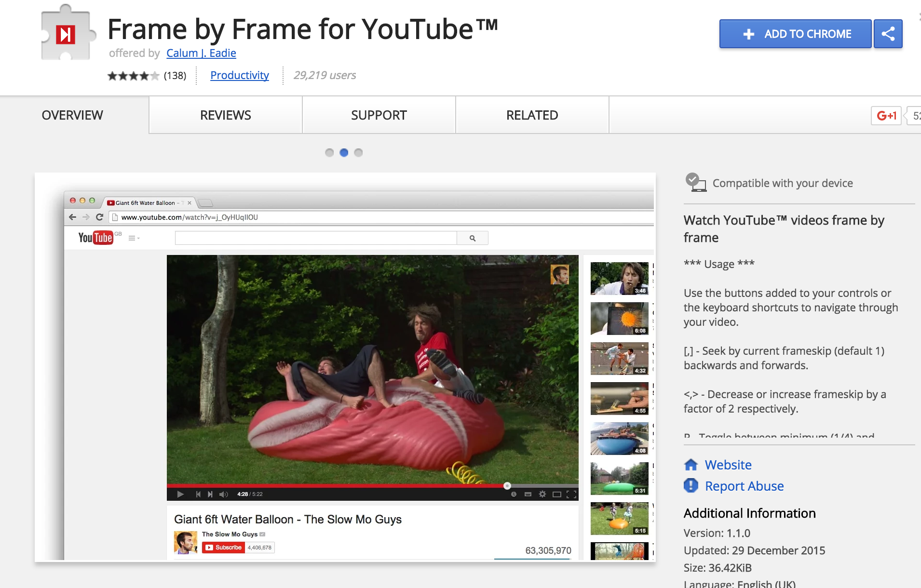The height and width of the screenshot is (588, 921).
Task: Click the next frame button in the player
Action: click(x=210, y=494)
